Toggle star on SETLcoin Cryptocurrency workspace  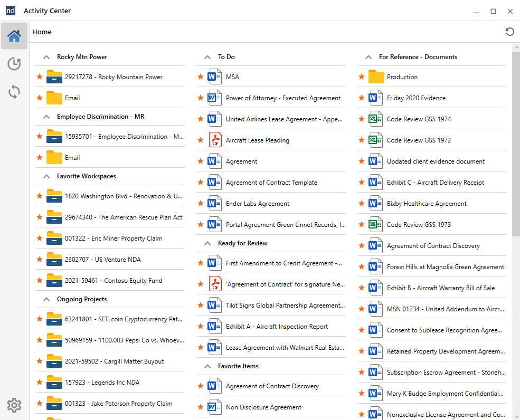point(40,319)
